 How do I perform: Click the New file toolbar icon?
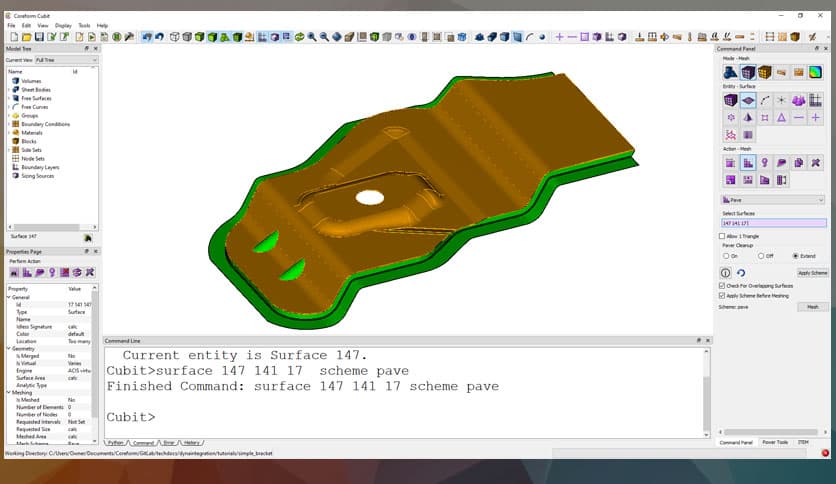pos(14,37)
